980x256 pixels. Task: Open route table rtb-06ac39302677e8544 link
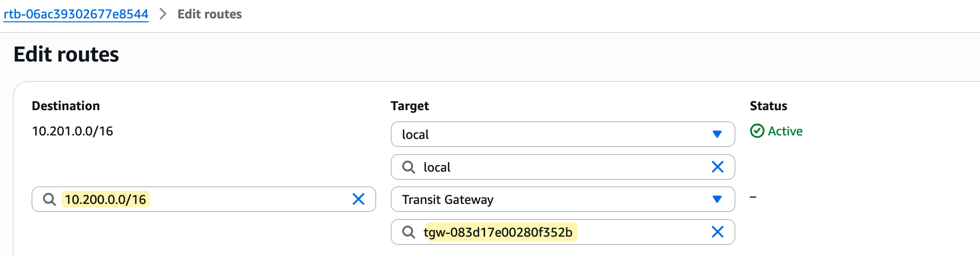click(76, 14)
